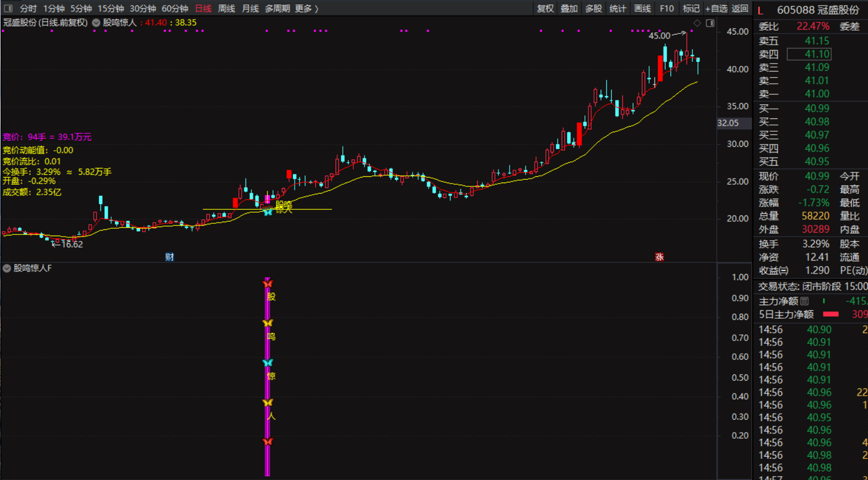Screen dimensions: 868x480
Task: Select the 卖四 41.10 price box
Action: [809, 54]
